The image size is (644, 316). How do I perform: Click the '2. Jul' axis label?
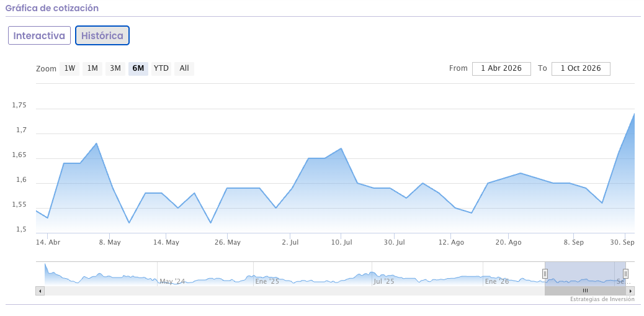point(290,243)
